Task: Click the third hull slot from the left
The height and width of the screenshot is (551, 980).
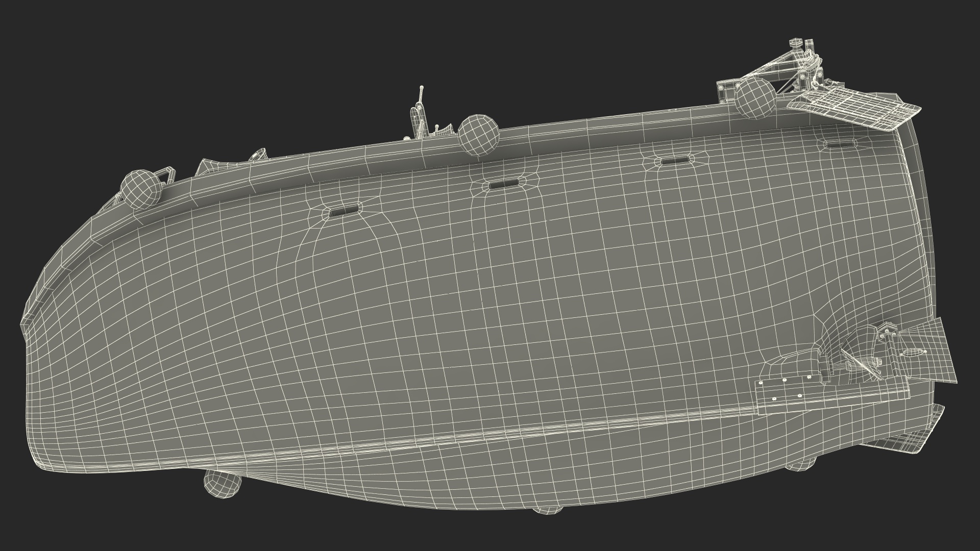Action: pos(676,161)
